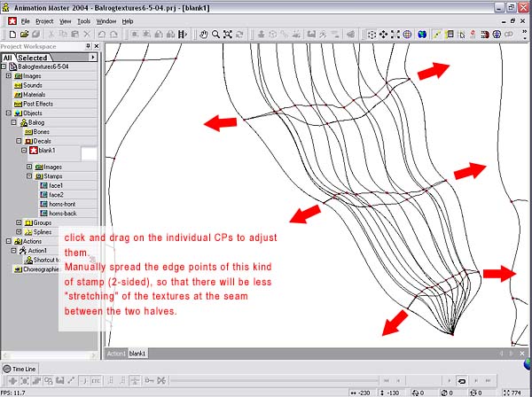Toggle the loop playback button
Viewport: 532px width, 397px height.
[461, 380]
